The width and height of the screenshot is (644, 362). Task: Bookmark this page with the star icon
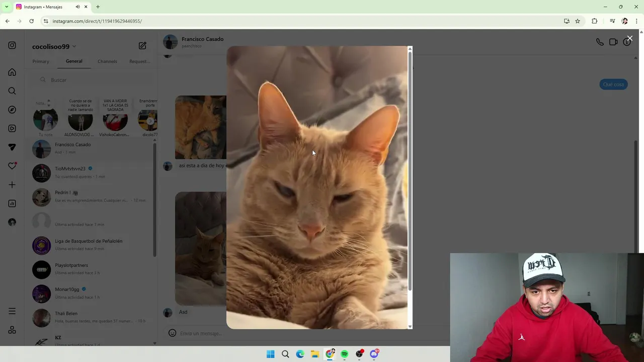click(x=578, y=21)
